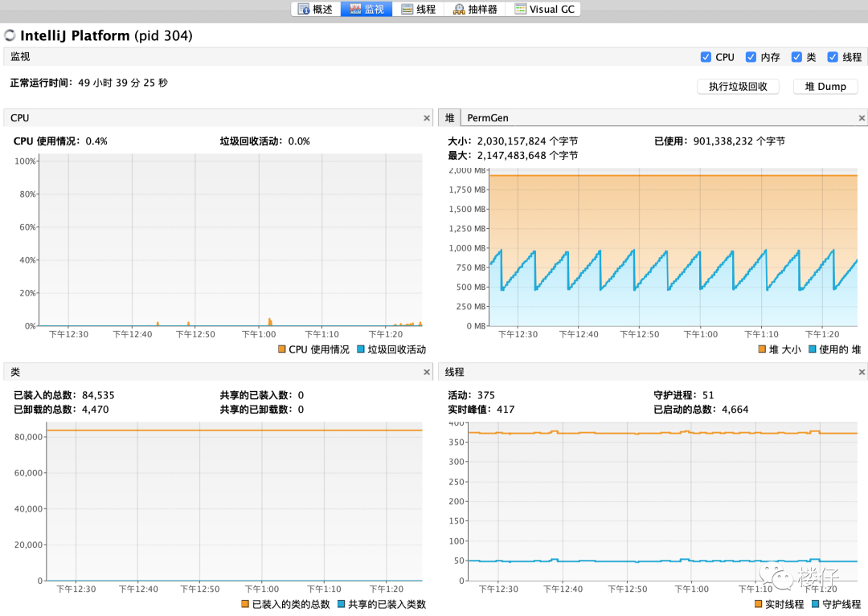Screen dimensions: 868x616
Task: Click the CPU 使用情况 0.4% value
Action: pos(96,141)
